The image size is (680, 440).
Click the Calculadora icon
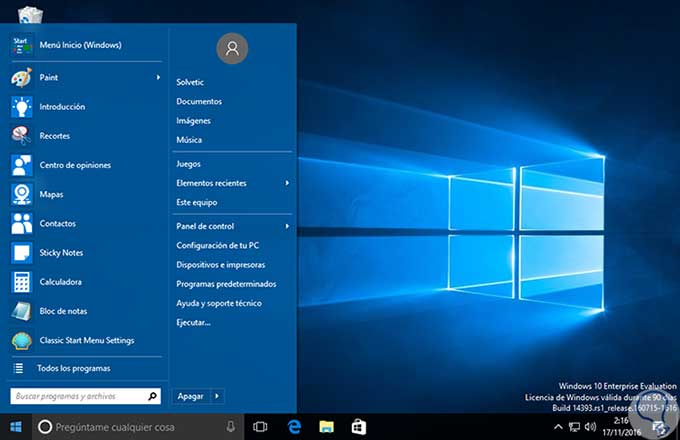tap(22, 282)
